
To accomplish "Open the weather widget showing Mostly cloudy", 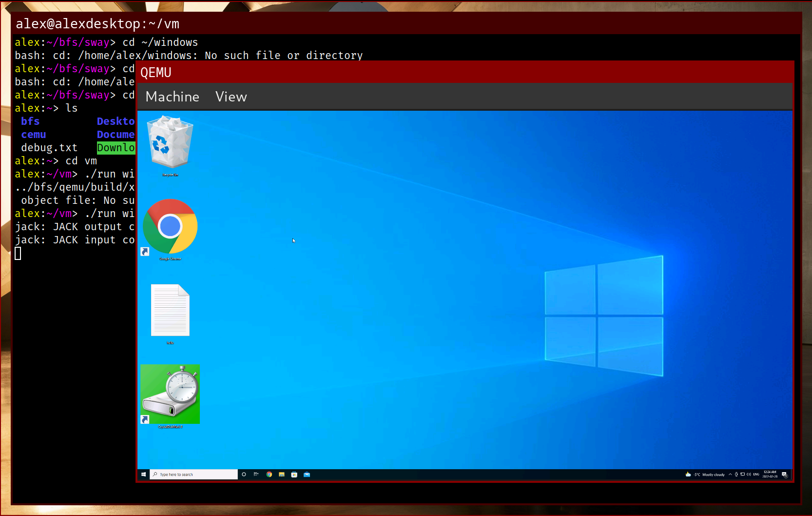I will pos(705,475).
